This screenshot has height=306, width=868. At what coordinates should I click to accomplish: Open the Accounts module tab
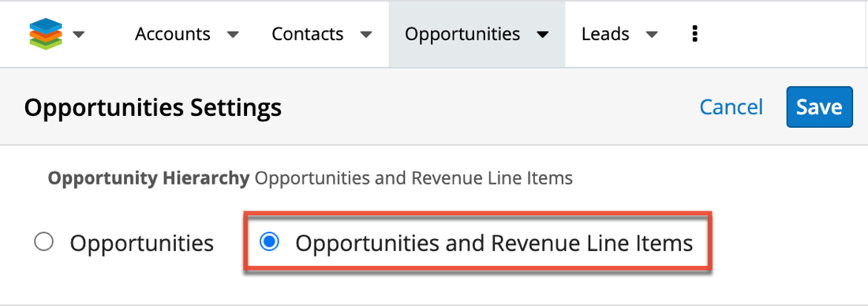pyautogui.click(x=173, y=35)
